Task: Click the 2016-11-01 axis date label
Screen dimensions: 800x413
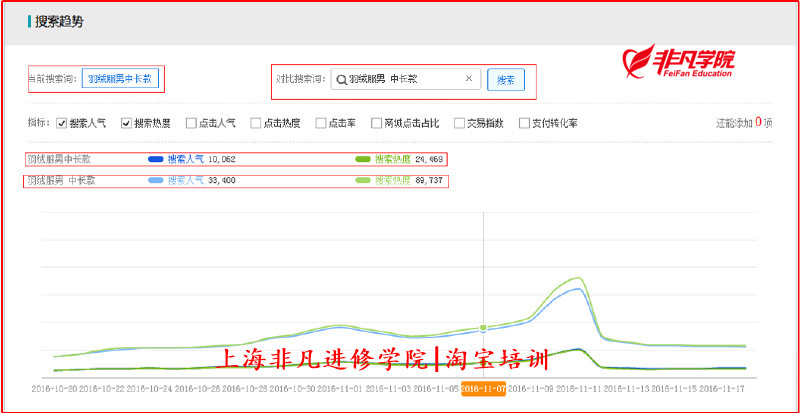Action: click(x=340, y=388)
